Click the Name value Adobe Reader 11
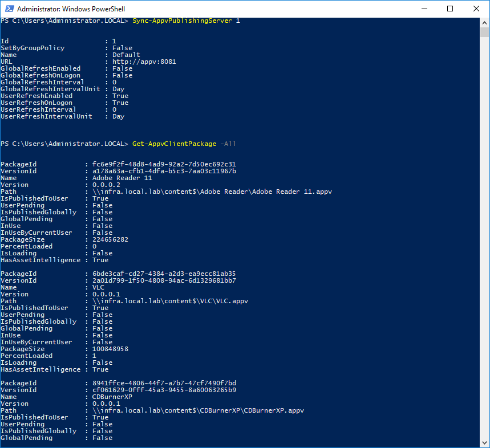490x448 pixels. click(x=122, y=178)
